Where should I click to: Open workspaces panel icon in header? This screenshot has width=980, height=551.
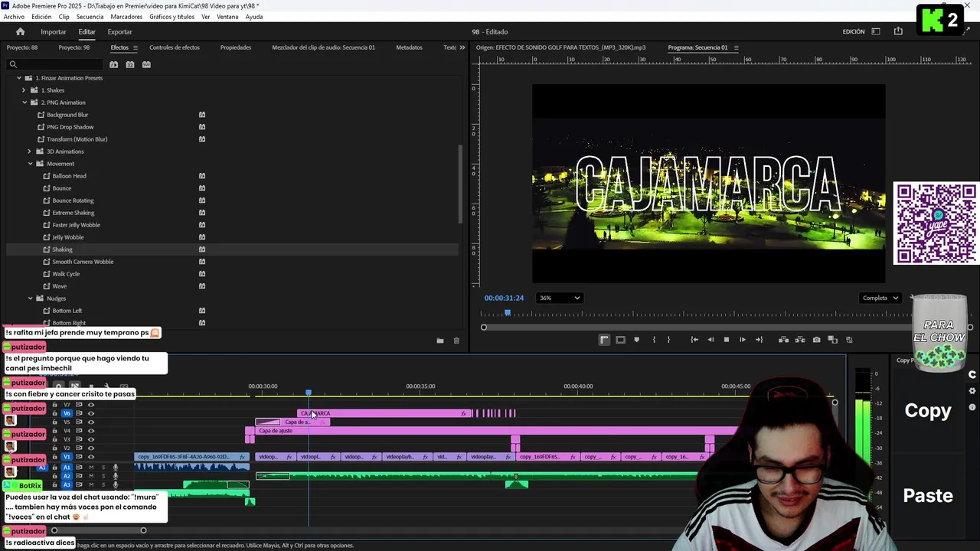click(x=876, y=31)
